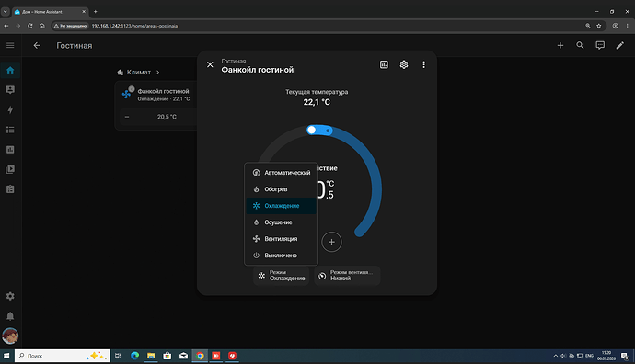This screenshot has height=364, width=635.
Task: Reload the page in the browser
Action: click(30, 26)
